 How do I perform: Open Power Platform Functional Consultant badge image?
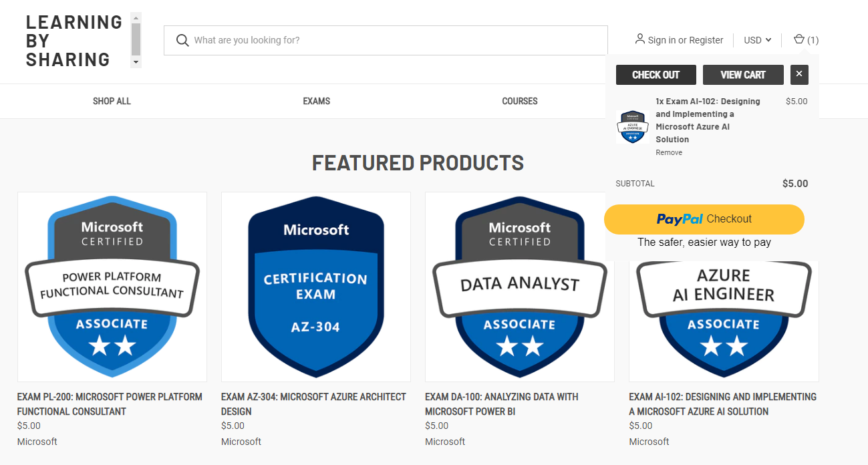point(112,287)
